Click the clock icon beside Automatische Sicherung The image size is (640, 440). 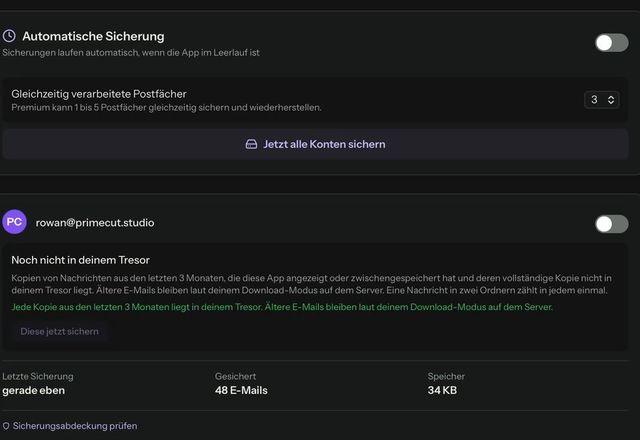pyautogui.click(x=9, y=36)
